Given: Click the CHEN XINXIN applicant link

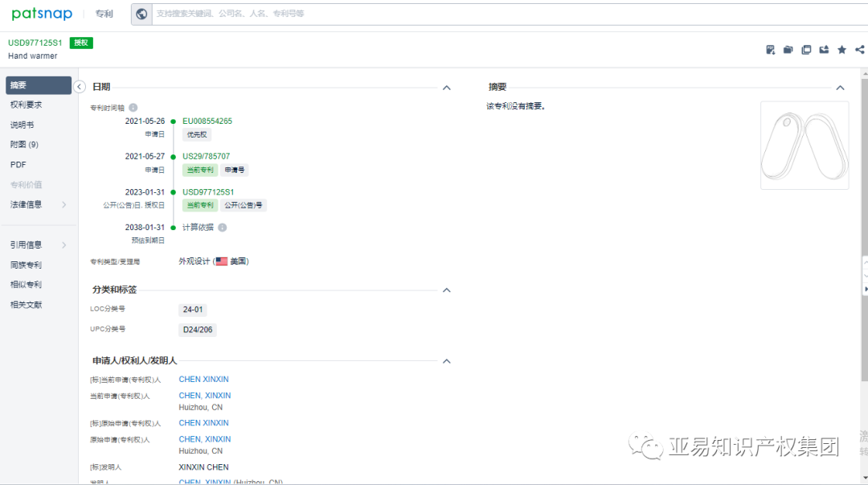Looking at the screenshot, I should pyautogui.click(x=203, y=379).
